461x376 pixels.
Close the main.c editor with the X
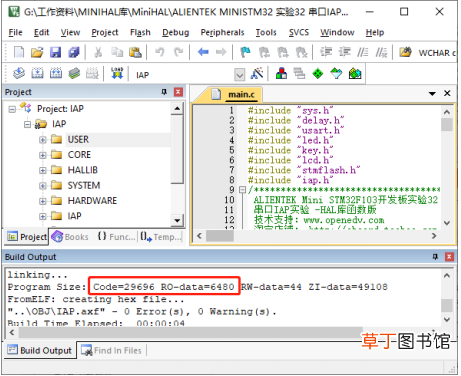tap(447, 93)
